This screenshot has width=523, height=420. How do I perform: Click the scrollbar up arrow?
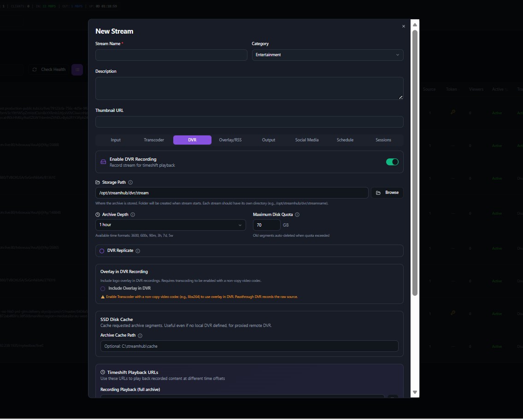[x=415, y=25]
